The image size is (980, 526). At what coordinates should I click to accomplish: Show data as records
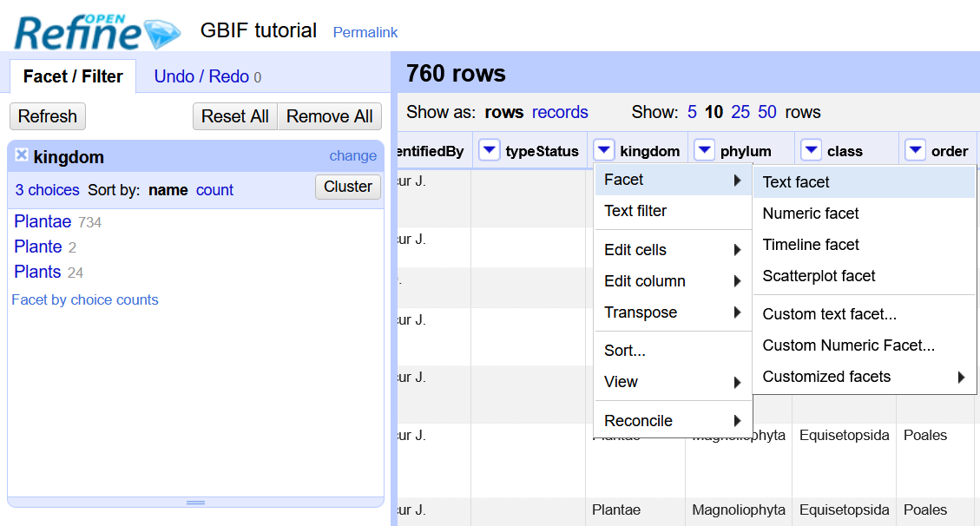(x=560, y=113)
